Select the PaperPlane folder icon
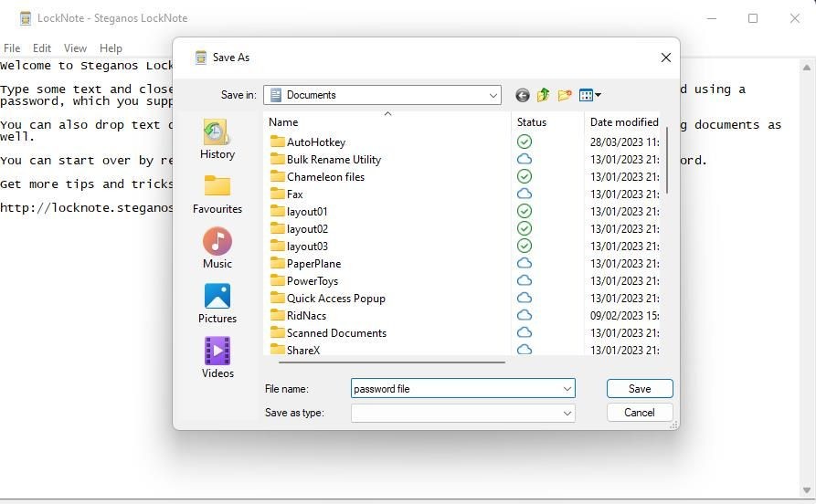The image size is (816, 504). point(278,263)
